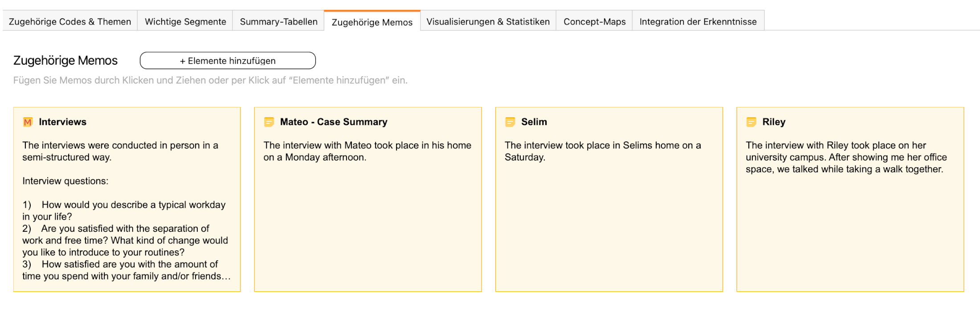Open the Summary-Tabellen tab
The height and width of the screenshot is (328, 980).
pyautogui.click(x=278, y=21)
